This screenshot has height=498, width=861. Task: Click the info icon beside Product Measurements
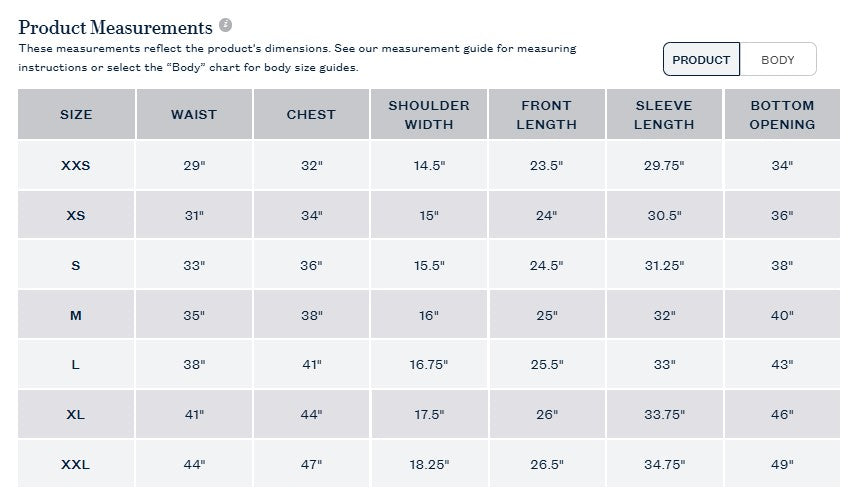(226, 25)
